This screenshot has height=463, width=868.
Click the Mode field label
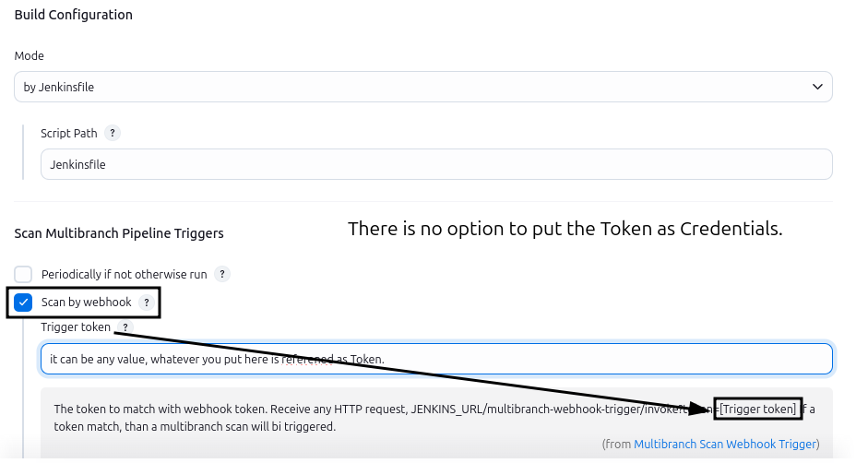click(x=30, y=56)
